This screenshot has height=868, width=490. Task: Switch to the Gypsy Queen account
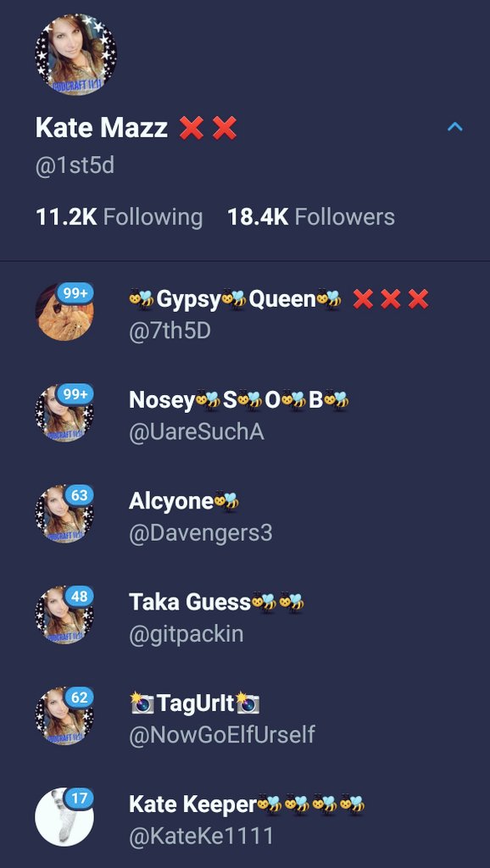click(245, 313)
